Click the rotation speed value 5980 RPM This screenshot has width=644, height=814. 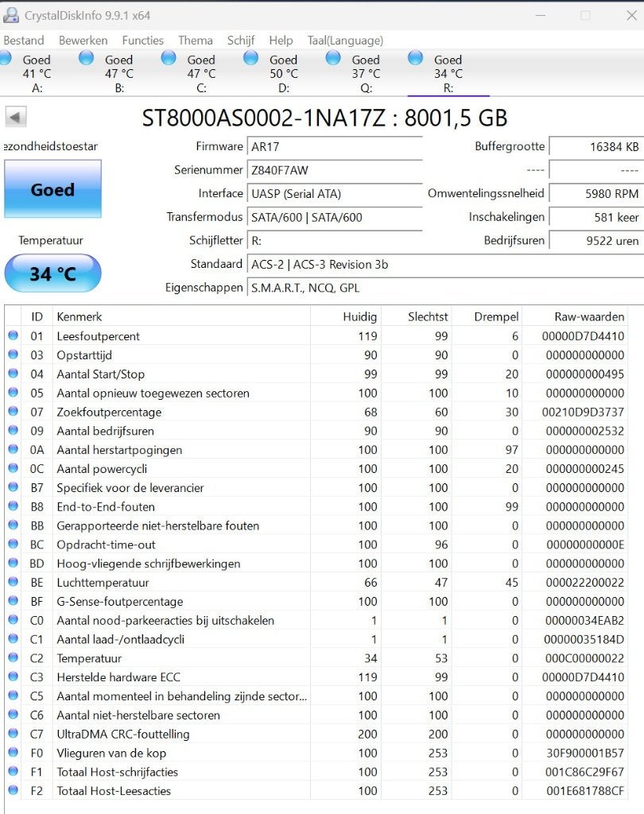596,194
